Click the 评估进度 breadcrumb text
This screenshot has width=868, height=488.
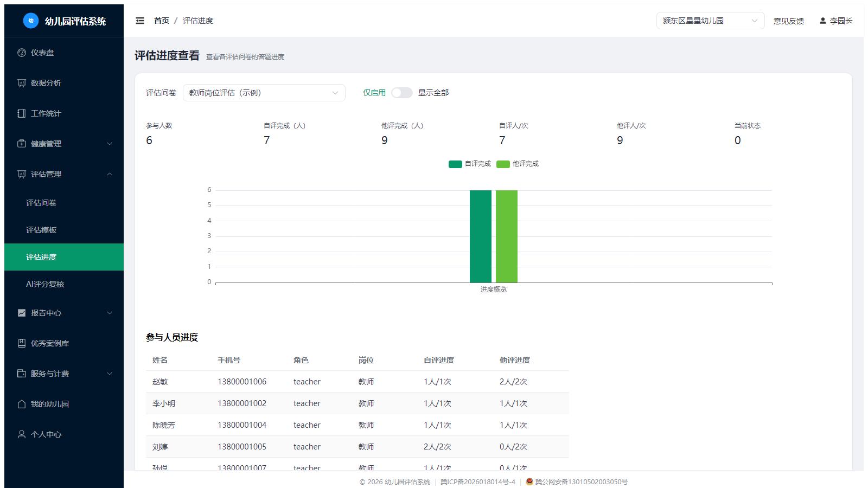pos(198,21)
